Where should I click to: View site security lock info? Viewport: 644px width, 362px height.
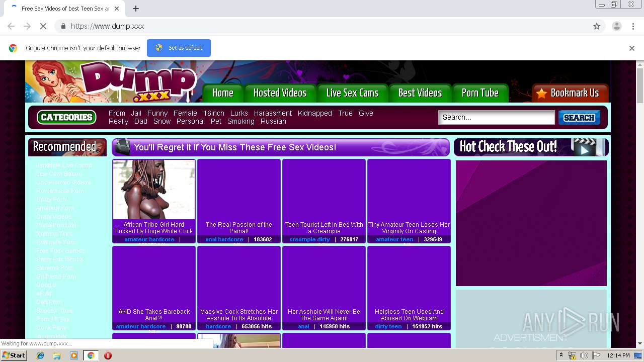tap(63, 26)
